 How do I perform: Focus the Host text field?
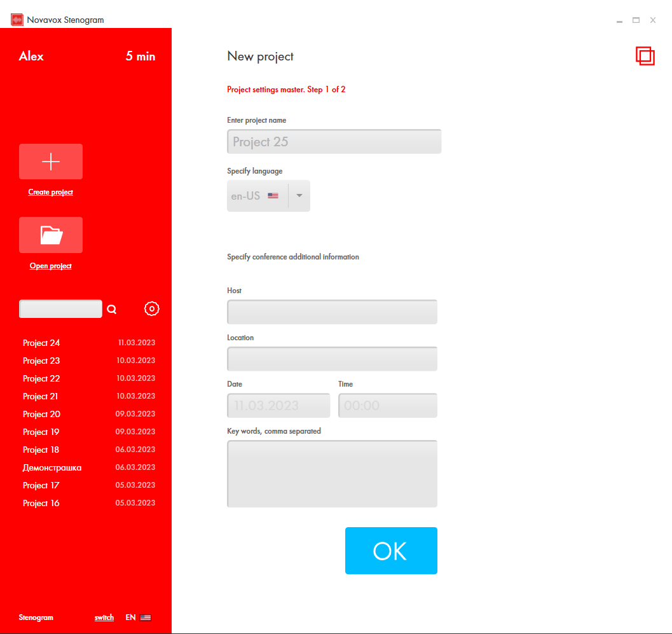point(332,312)
